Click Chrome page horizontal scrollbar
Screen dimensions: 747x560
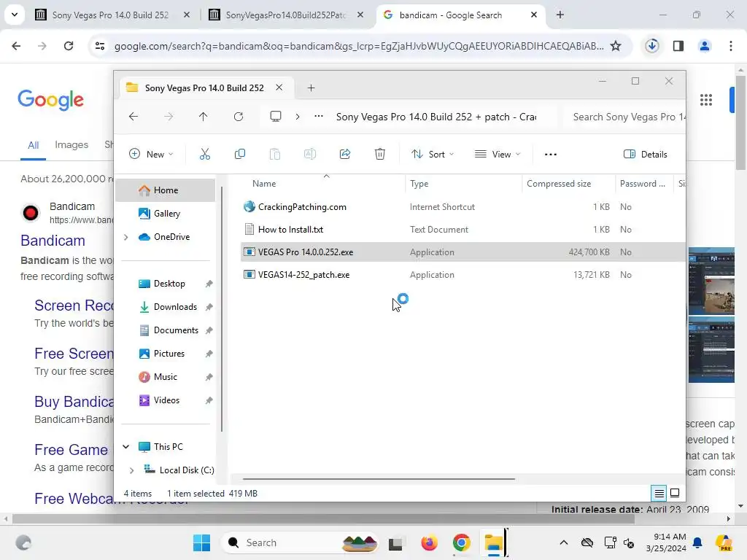click(x=324, y=519)
